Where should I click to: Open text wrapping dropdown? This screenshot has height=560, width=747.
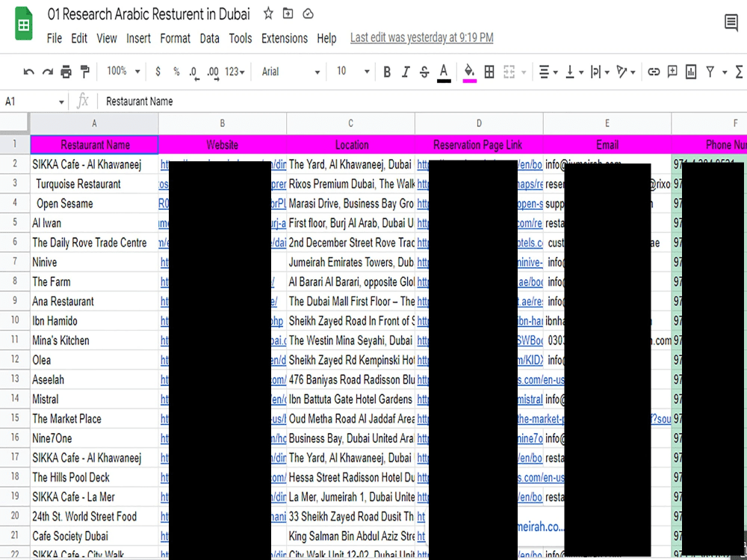point(600,72)
